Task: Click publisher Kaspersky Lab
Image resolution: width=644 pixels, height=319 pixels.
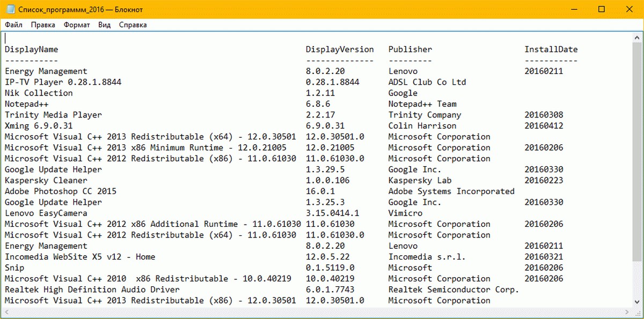Action: click(x=420, y=180)
